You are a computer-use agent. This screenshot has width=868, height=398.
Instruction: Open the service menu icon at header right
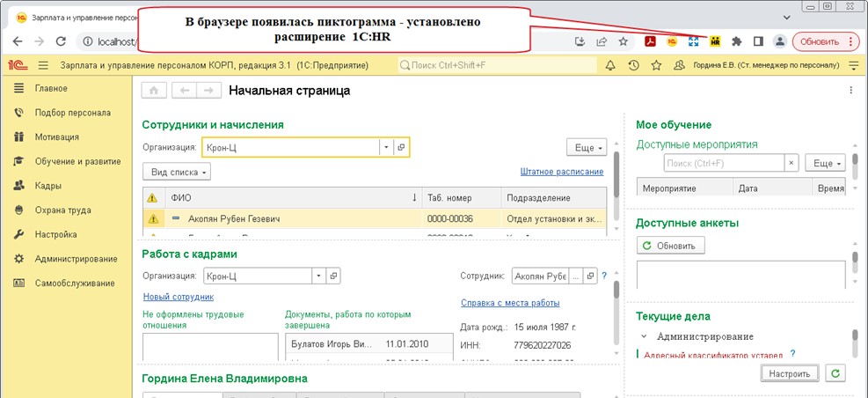tap(853, 65)
